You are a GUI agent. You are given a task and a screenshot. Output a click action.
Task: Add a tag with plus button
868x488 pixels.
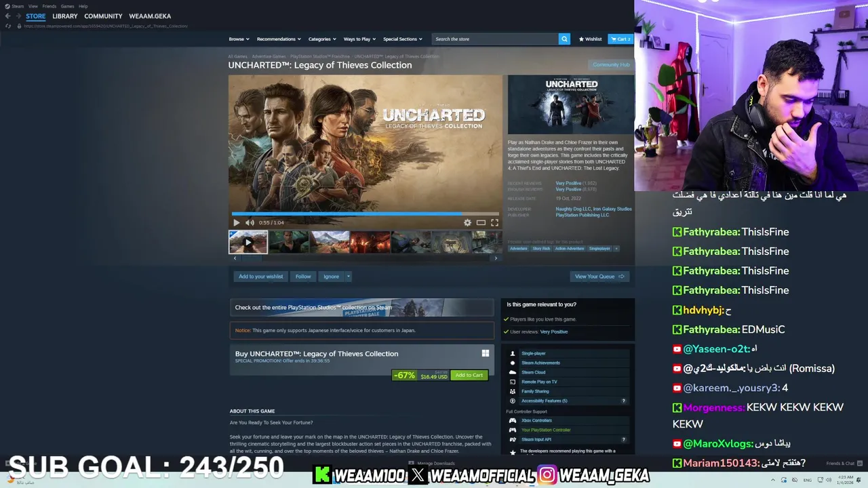tap(616, 249)
